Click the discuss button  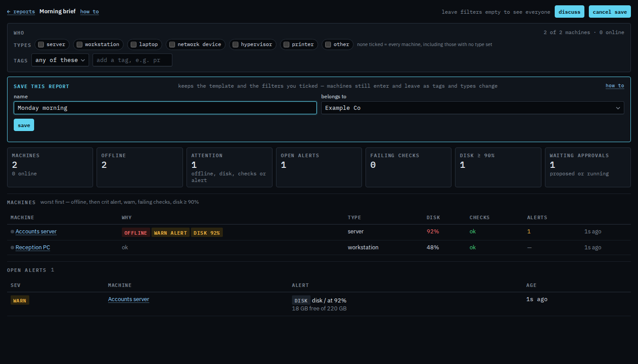point(569,12)
